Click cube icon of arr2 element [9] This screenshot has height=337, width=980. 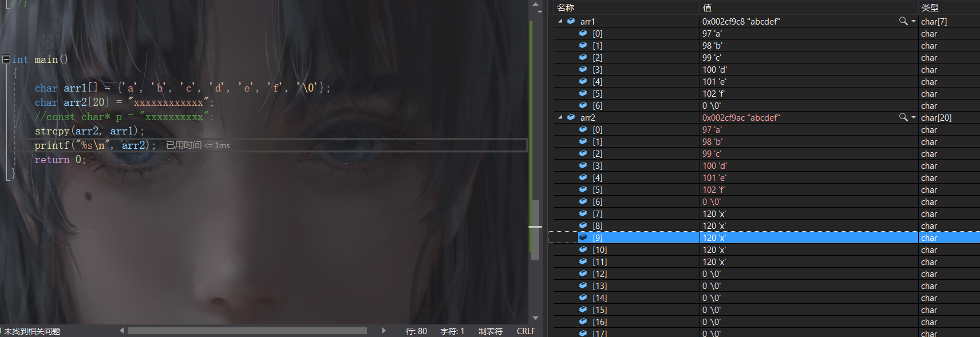tap(583, 237)
